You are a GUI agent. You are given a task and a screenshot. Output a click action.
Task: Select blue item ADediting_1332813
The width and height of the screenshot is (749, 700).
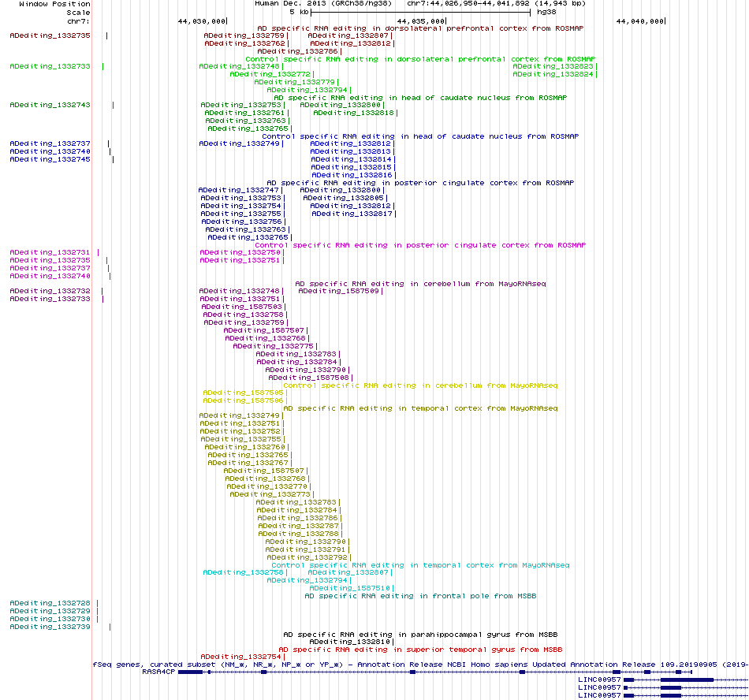350,151
